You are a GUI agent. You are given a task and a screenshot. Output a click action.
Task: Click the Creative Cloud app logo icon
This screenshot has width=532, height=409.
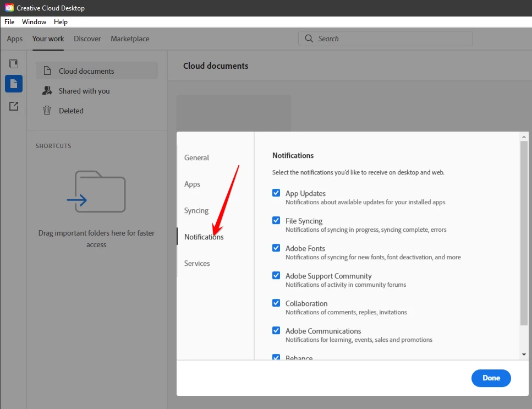[x=9, y=8]
